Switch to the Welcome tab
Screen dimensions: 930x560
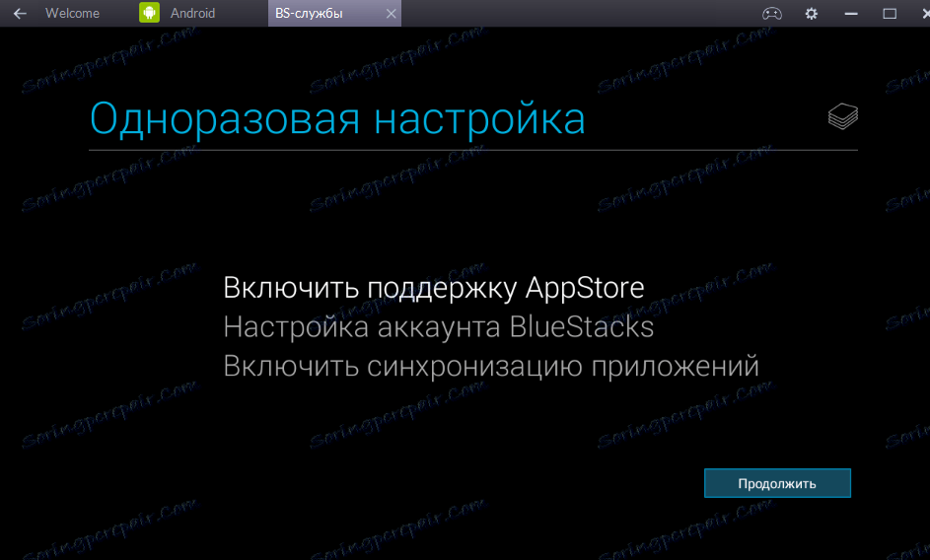pyautogui.click(x=72, y=13)
